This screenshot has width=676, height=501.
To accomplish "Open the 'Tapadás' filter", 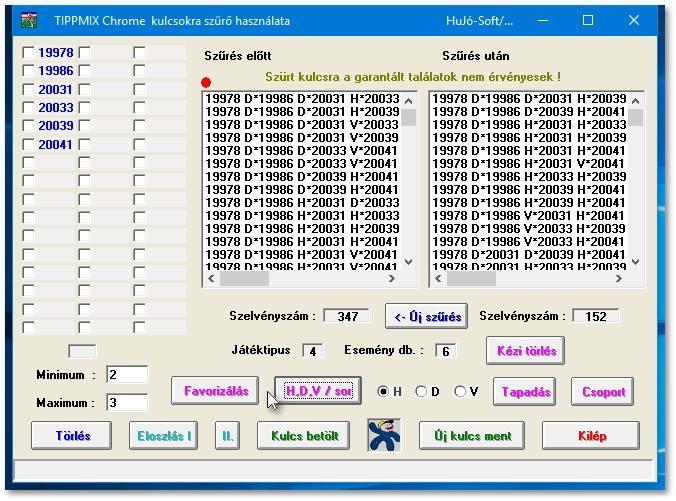I will pyautogui.click(x=525, y=391).
